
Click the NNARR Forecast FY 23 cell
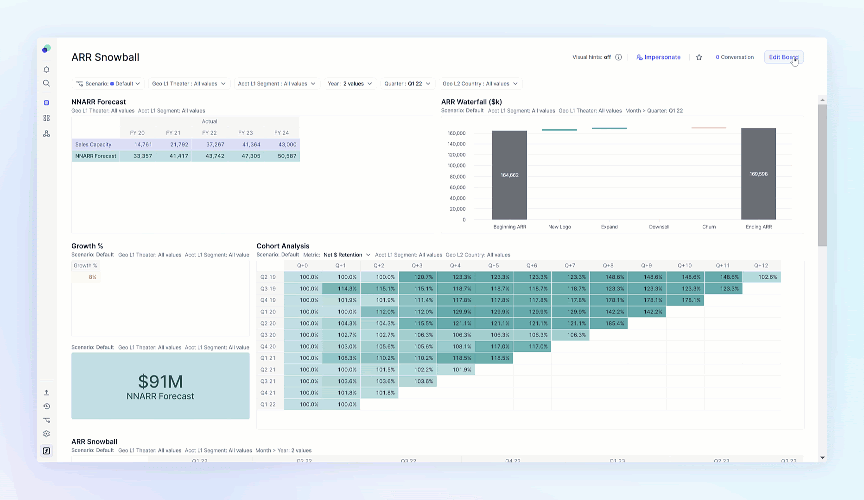click(246, 156)
